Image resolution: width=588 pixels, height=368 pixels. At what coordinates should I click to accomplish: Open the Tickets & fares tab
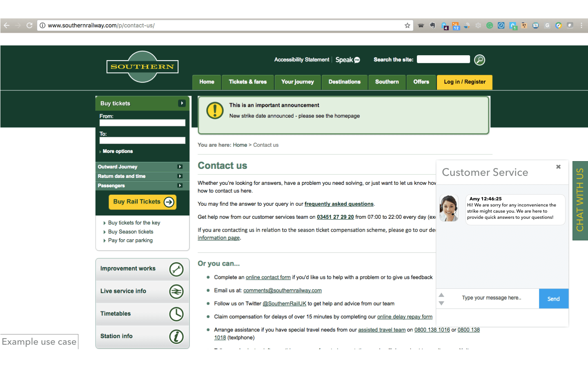point(248,82)
